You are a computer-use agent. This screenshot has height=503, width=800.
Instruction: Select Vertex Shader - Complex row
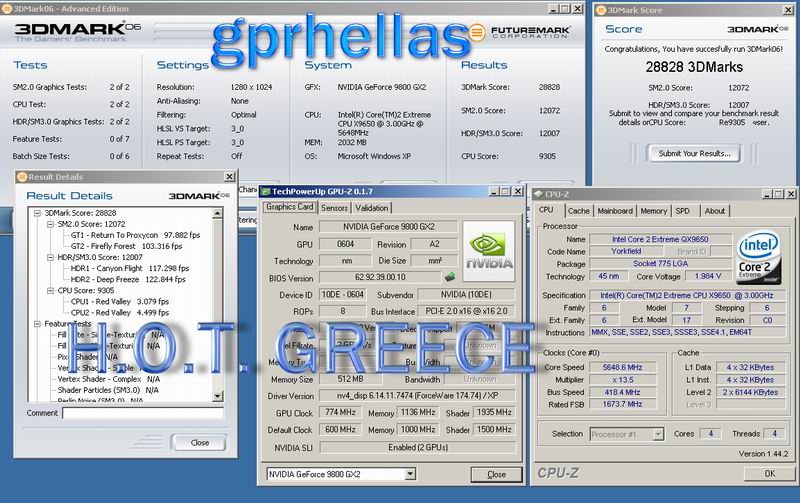click(109, 379)
